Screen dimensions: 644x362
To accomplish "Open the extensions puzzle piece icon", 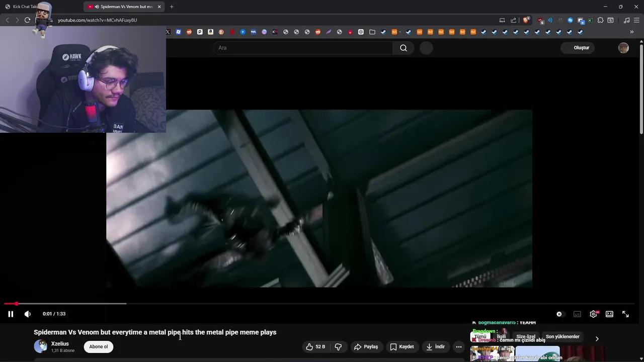I will point(600,20).
